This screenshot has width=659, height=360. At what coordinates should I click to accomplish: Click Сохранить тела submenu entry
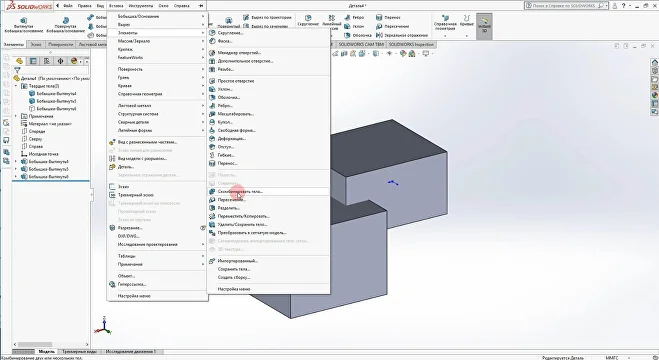point(268,269)
